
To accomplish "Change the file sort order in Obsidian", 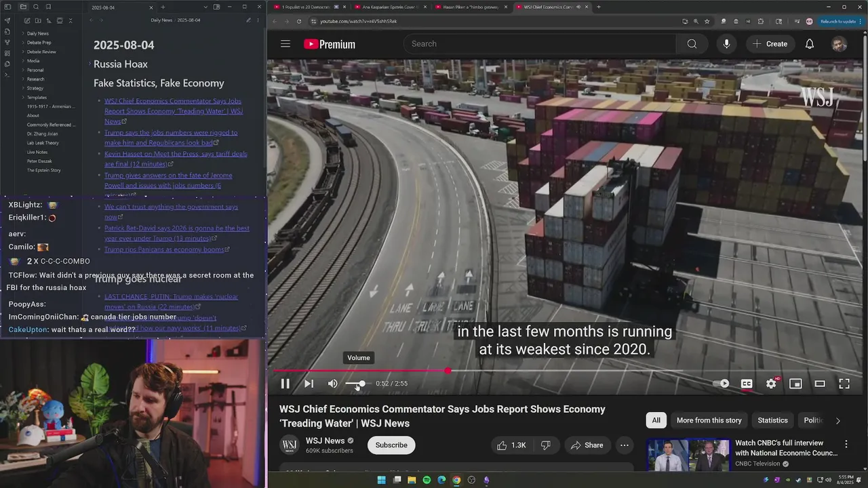I will [48, 21].
